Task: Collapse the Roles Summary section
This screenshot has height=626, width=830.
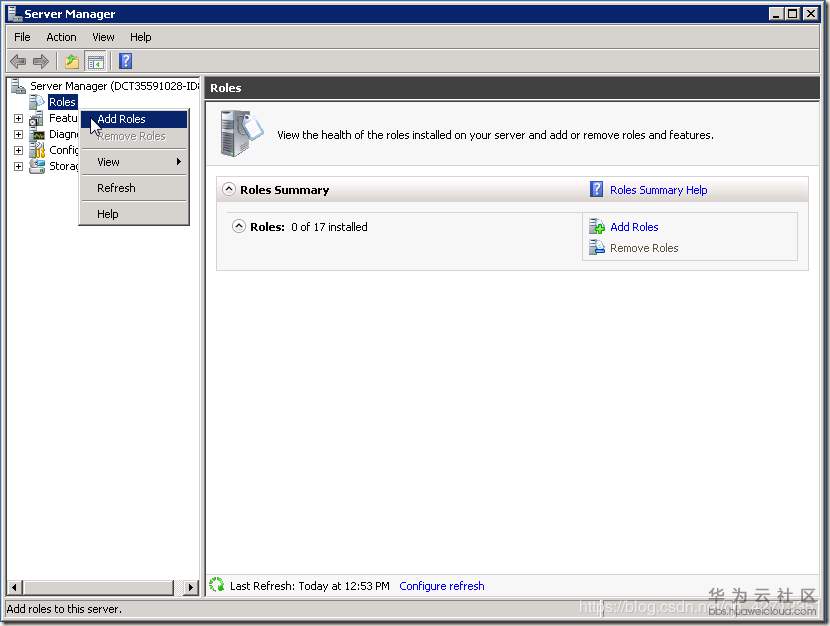Action: pos(229,189)
